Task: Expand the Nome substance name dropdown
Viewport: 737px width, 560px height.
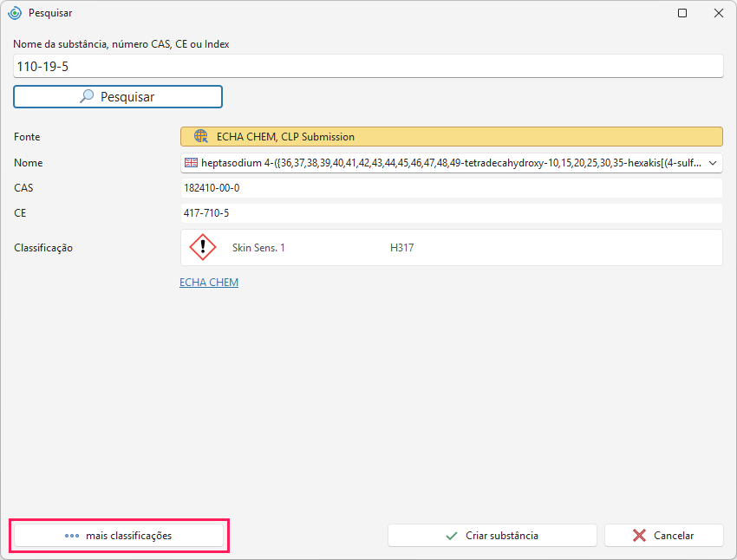Action: coord(713,163)
